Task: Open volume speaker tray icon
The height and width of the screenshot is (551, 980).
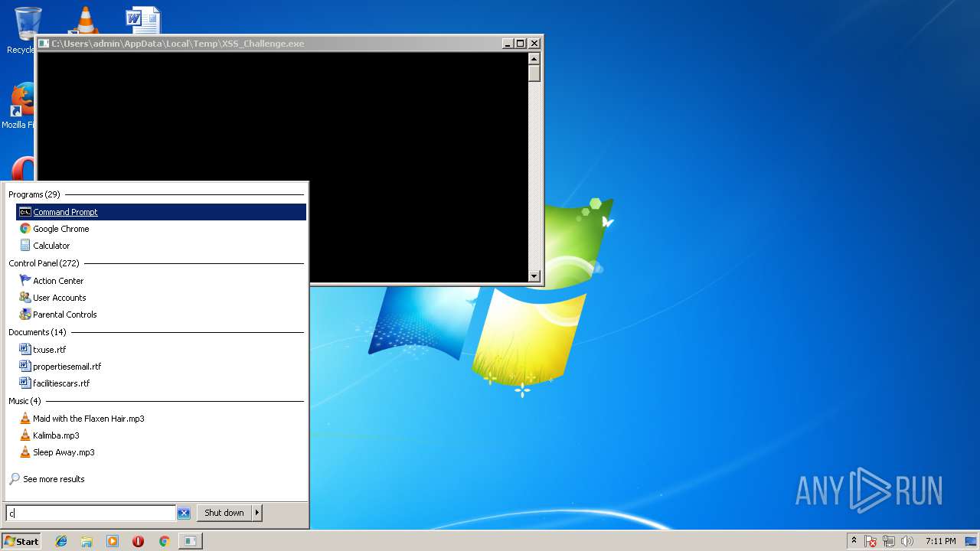Action: tap(907, 541)
